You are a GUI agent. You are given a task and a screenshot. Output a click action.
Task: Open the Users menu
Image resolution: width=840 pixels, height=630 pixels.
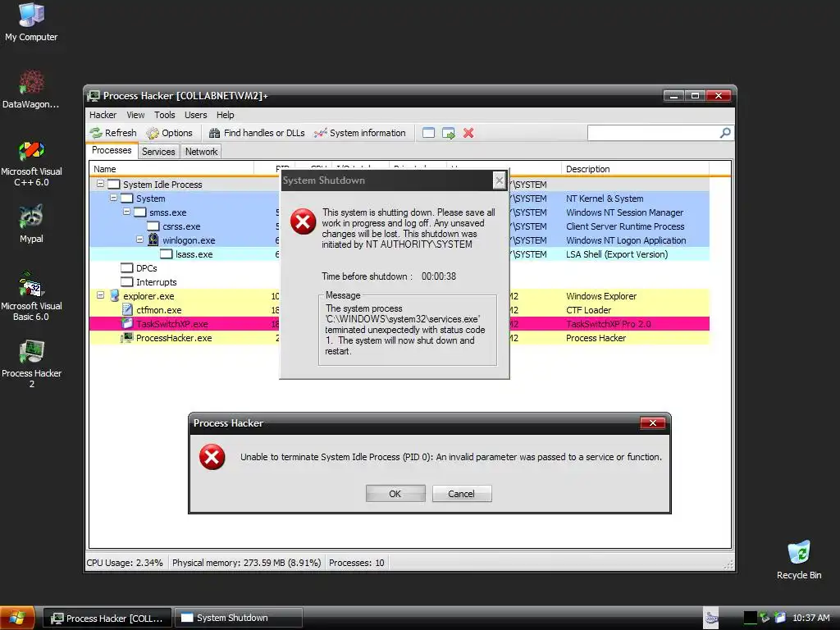[195, 115]
